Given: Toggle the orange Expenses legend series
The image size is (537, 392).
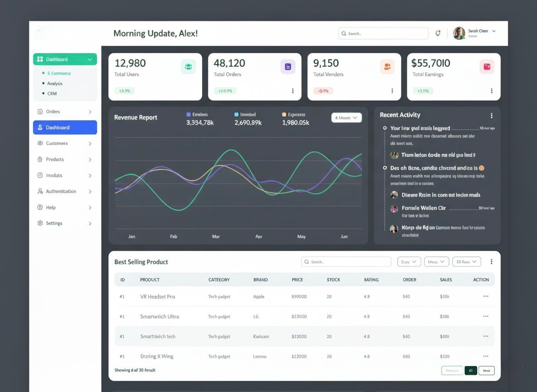Looking at the screenshot, I should [x=293, y=115].
